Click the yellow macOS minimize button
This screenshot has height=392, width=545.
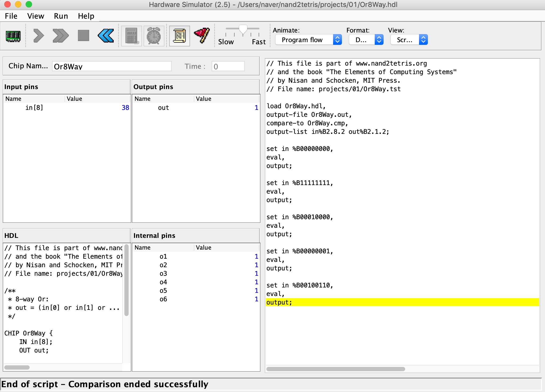[18, 4]
